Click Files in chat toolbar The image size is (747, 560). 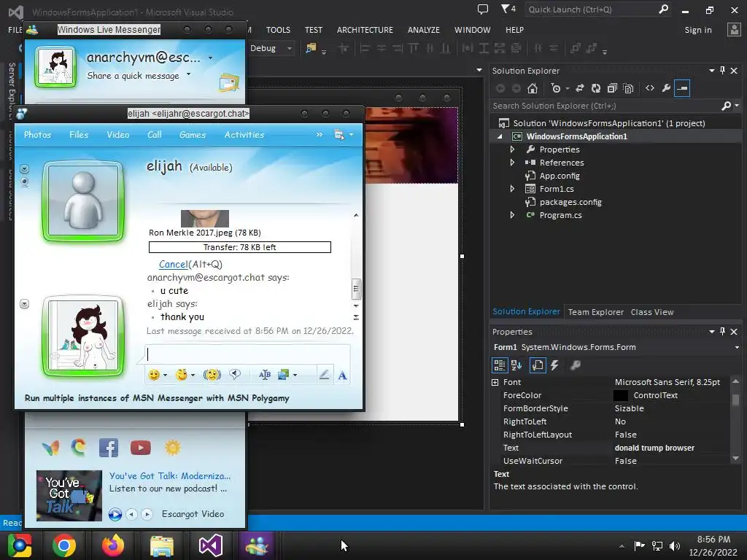click(79, 135)
